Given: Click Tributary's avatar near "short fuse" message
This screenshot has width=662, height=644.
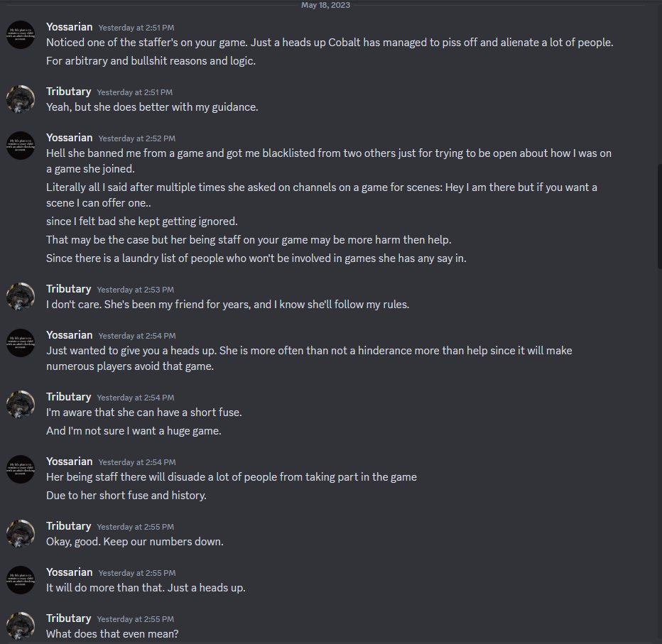Looking at the screenshot, I should (21, 404).
